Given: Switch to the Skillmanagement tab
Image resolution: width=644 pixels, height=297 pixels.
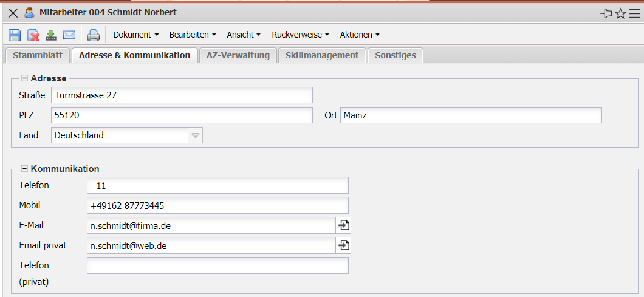Looking at the screenshot, I should [x=322, y=55].
